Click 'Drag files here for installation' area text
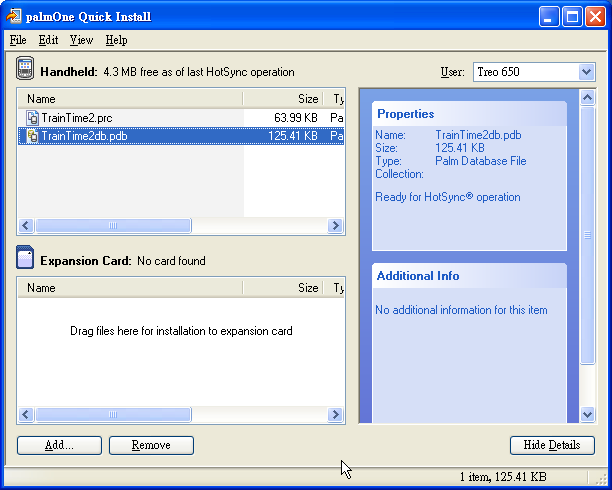 tap(181, 331)
